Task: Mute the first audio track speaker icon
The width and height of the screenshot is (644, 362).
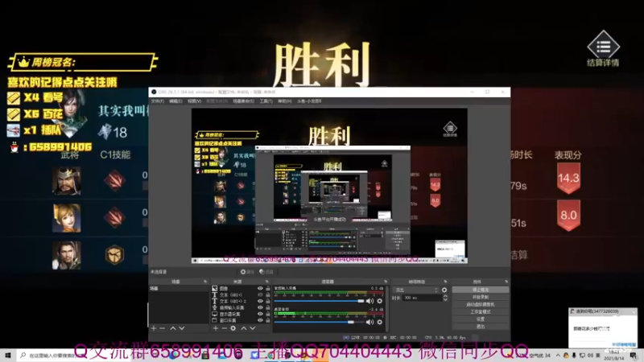Action: (369, 301)
